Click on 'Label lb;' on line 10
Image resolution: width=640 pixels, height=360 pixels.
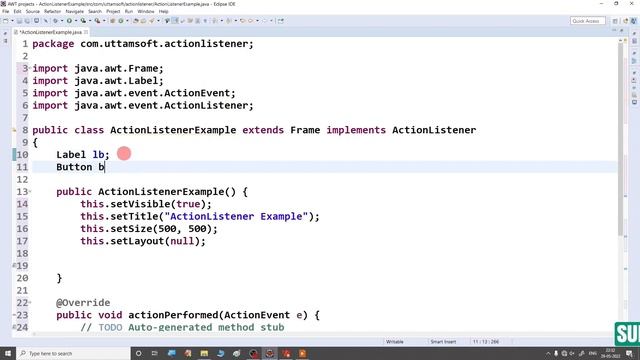(x=83, y=155)
